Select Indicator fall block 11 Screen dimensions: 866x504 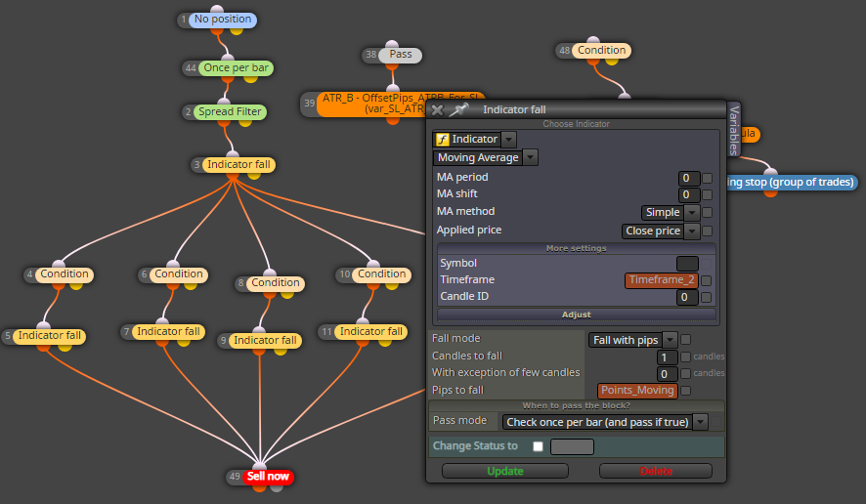(x=371, y=332)
